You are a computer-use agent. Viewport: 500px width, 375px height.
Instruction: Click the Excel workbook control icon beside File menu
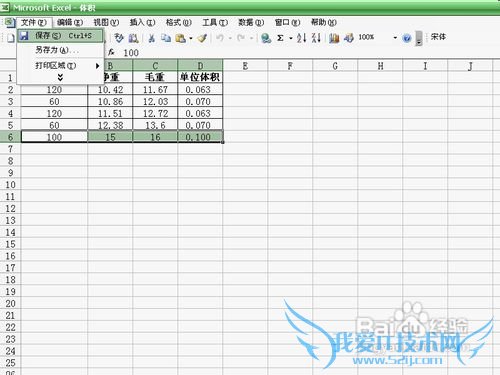10,23
